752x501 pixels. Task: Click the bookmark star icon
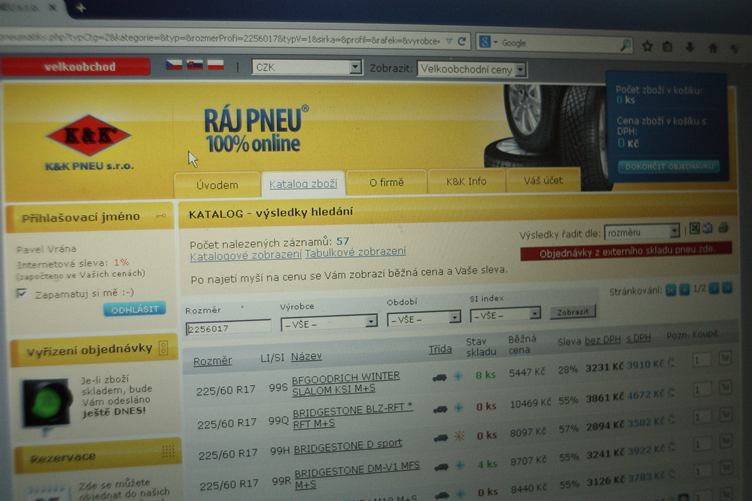[647, 46]
